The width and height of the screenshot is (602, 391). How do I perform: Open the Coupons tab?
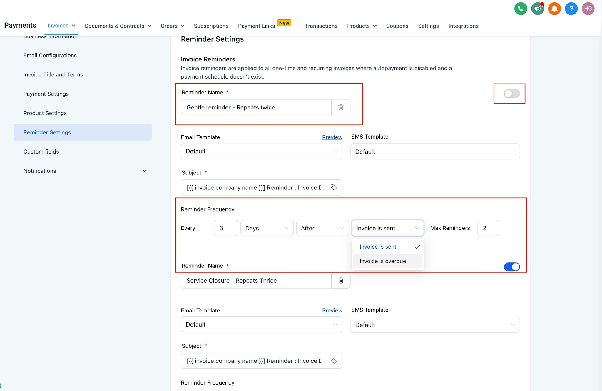click(397, 26)
